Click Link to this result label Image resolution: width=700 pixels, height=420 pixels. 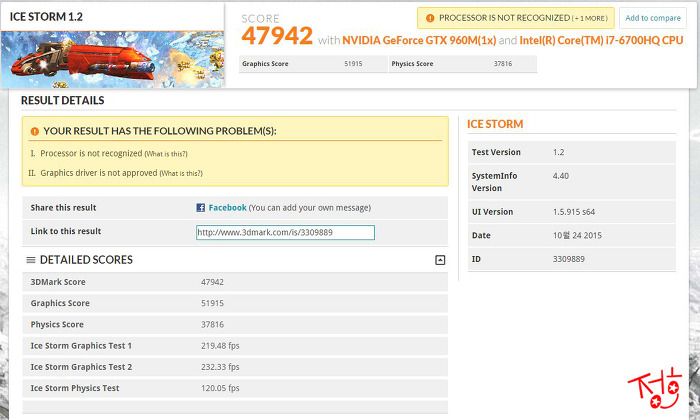click(66, 231)
